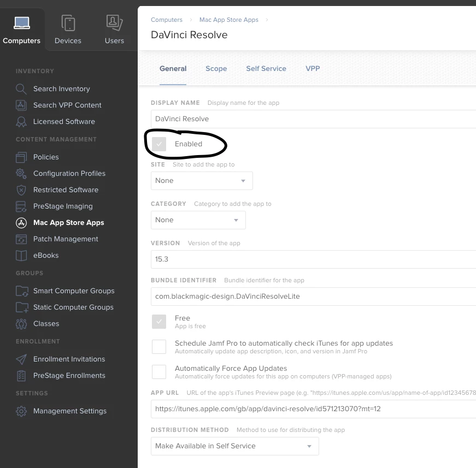Viewport: 476px width, 468px height.
Task: Click the Search VPP Content icon
Action: tap(21, 105)
